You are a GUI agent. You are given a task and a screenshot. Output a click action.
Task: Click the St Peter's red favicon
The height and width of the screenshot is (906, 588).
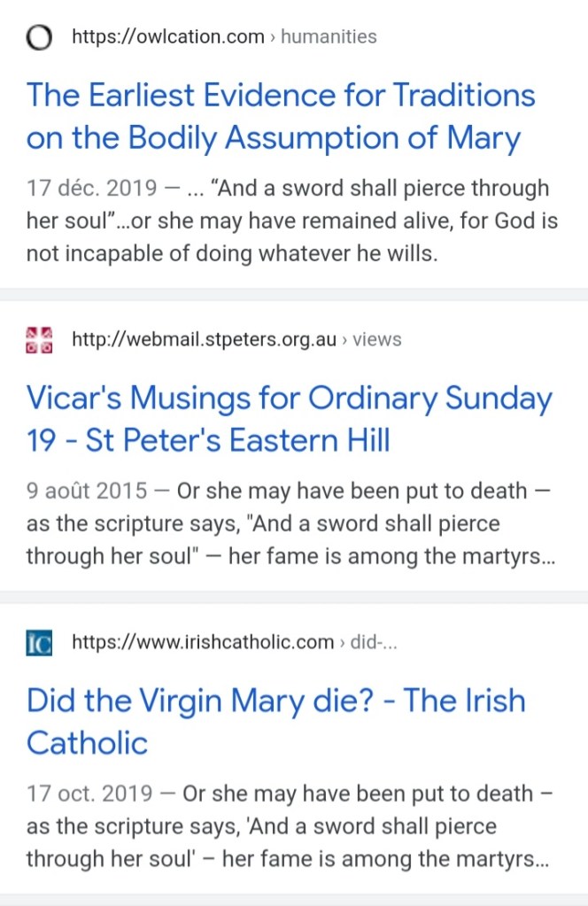40,339
